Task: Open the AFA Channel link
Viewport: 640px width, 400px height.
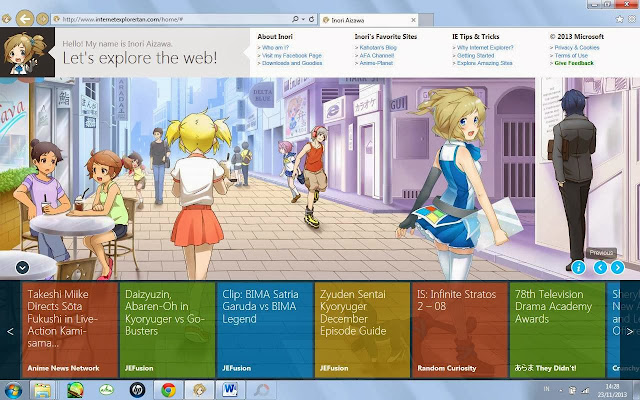Action: coord(376,55)
